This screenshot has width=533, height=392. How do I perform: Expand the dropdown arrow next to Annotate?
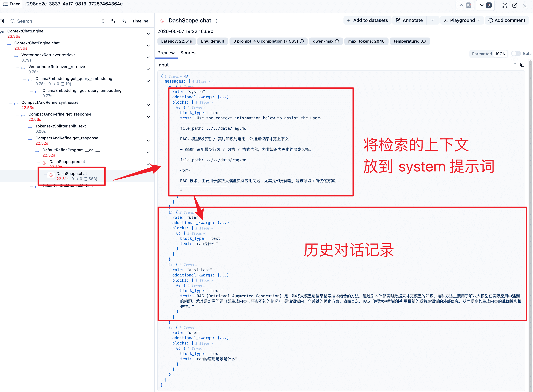[x=432, y=20]
